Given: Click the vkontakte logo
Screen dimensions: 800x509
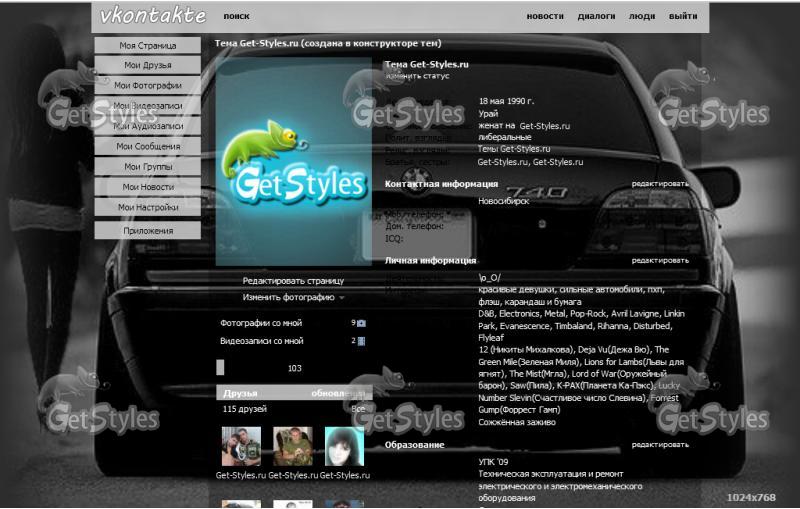Looking at the screenshot, I should (153, 16).
